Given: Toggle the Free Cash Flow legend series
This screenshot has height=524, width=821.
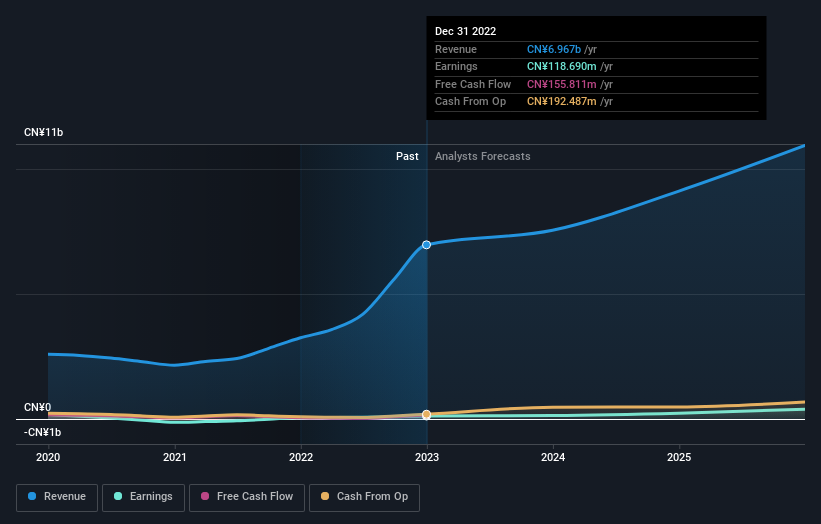Looking at the screenshot, I should coord(247,497).
